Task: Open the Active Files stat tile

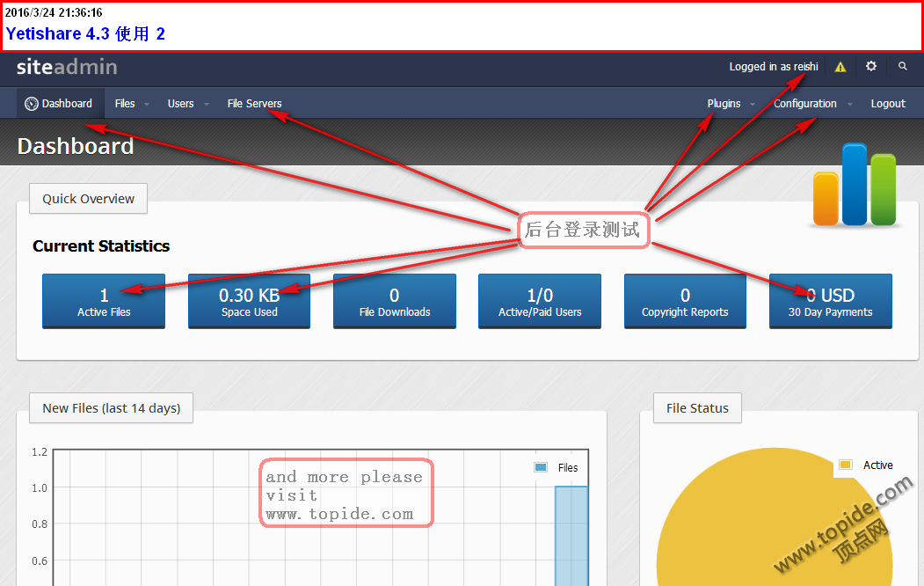Action: [x=104, y=301]
